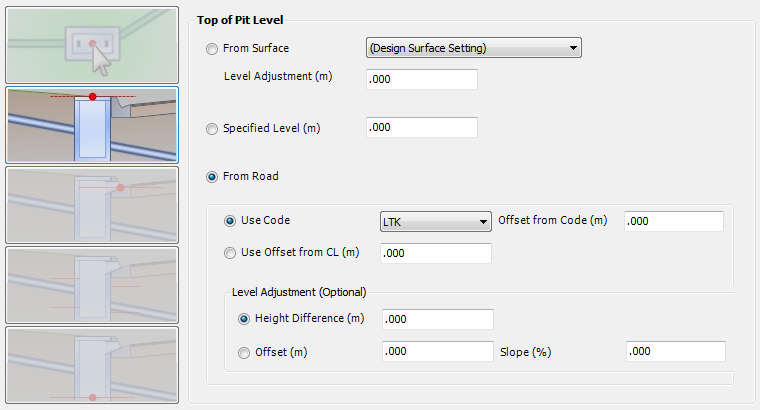The image size is (760, 410).
Task: Choose the From Road radio option
Action: pyautogui.click(x=212, y=177)
